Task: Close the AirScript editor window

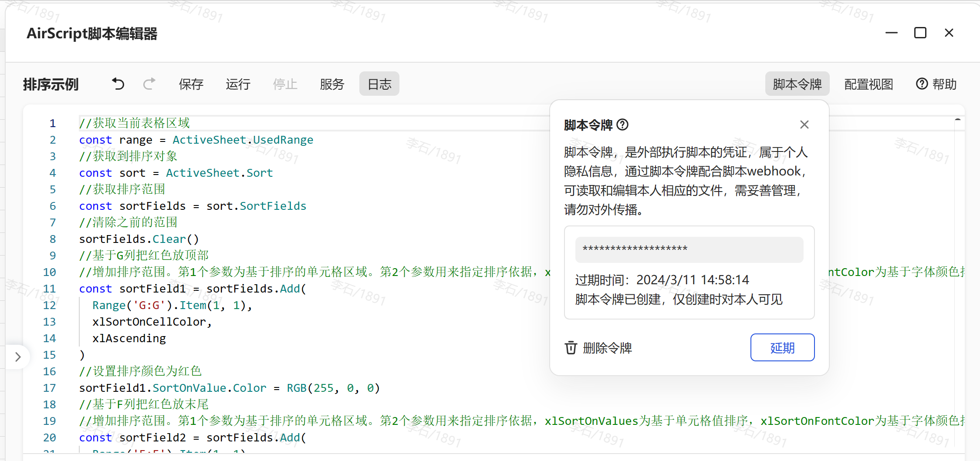Action: click(x=949, y=33)
